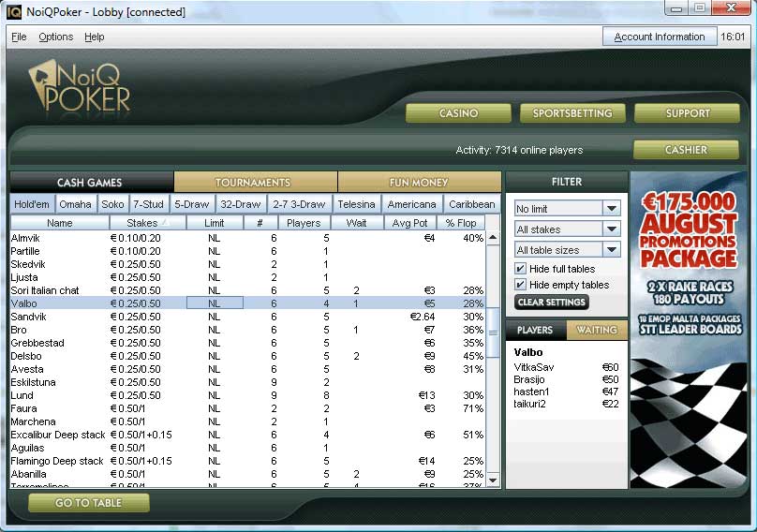
Task: Select the Sori Italian chat table
Action: (x=247, y=290)
